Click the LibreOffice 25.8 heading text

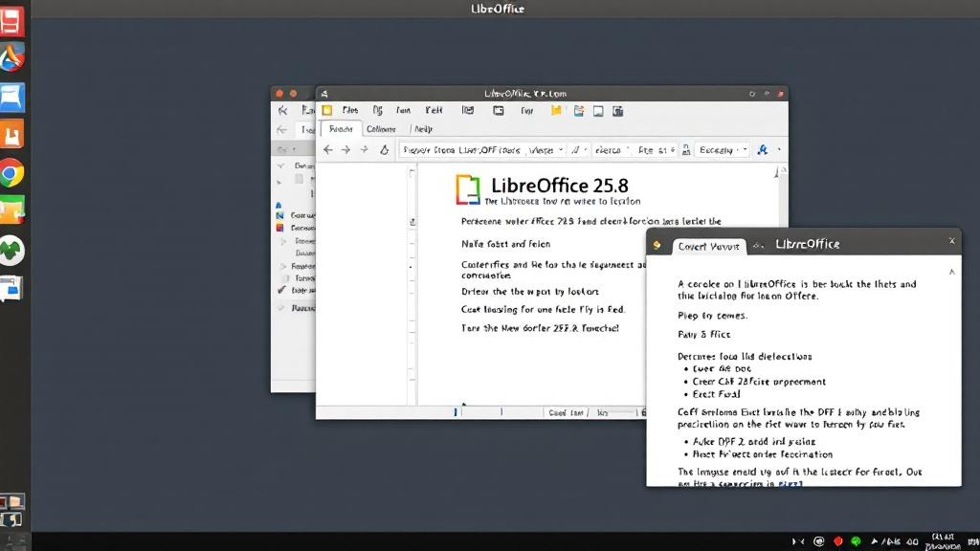559,186
